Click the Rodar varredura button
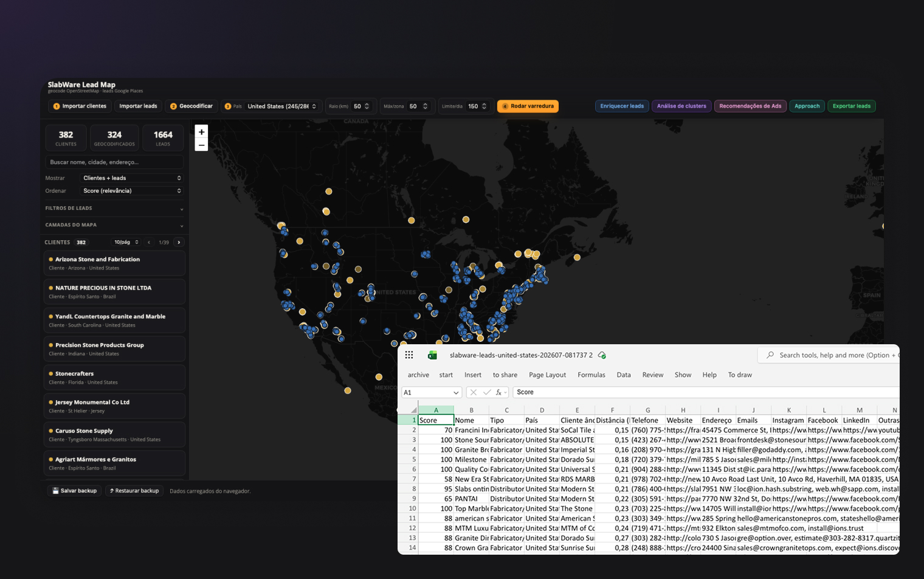Viewport: 924px width, 579px height. click(528, 106)
